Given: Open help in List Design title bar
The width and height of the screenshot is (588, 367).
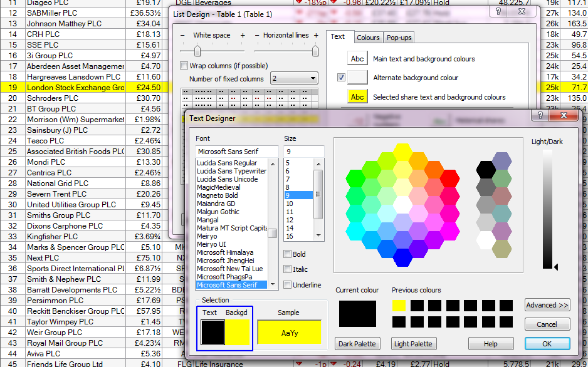Looking at the screenshot, I should click(x=498, y=12).
